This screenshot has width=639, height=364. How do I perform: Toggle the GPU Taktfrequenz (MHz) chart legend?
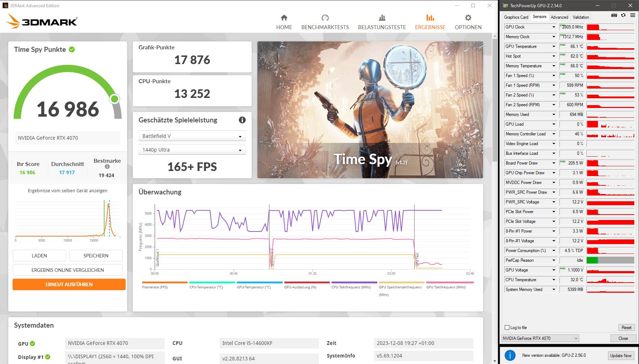tap(450, 285)
